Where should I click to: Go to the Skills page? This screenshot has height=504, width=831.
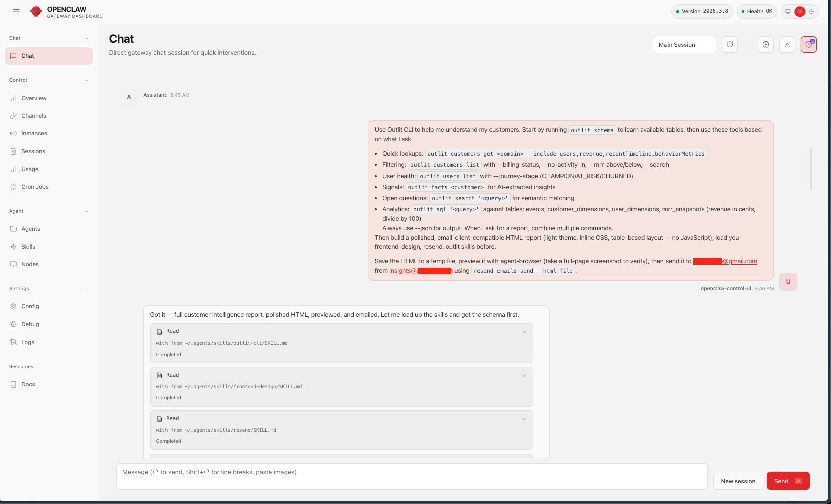click(28, 247)
